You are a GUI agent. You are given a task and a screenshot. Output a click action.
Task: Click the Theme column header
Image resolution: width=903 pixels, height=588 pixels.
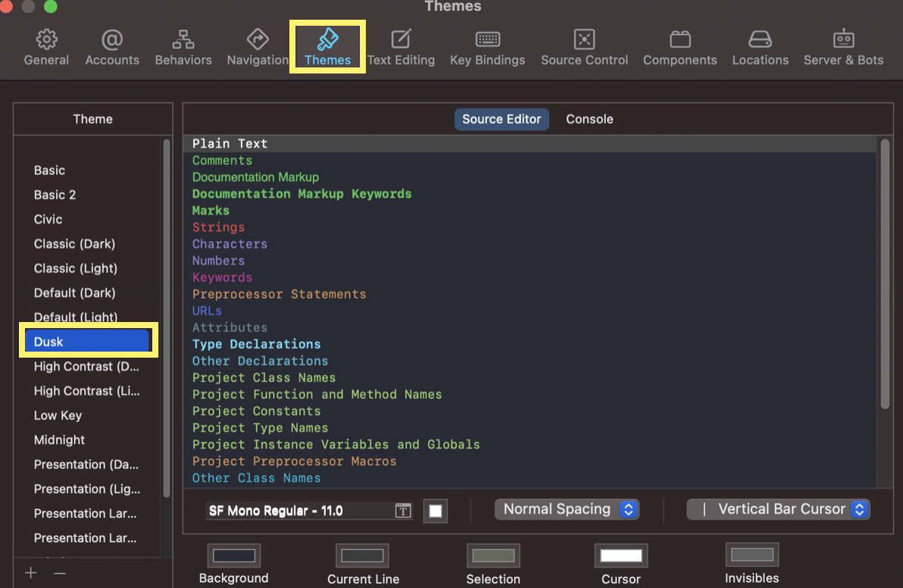92,119
